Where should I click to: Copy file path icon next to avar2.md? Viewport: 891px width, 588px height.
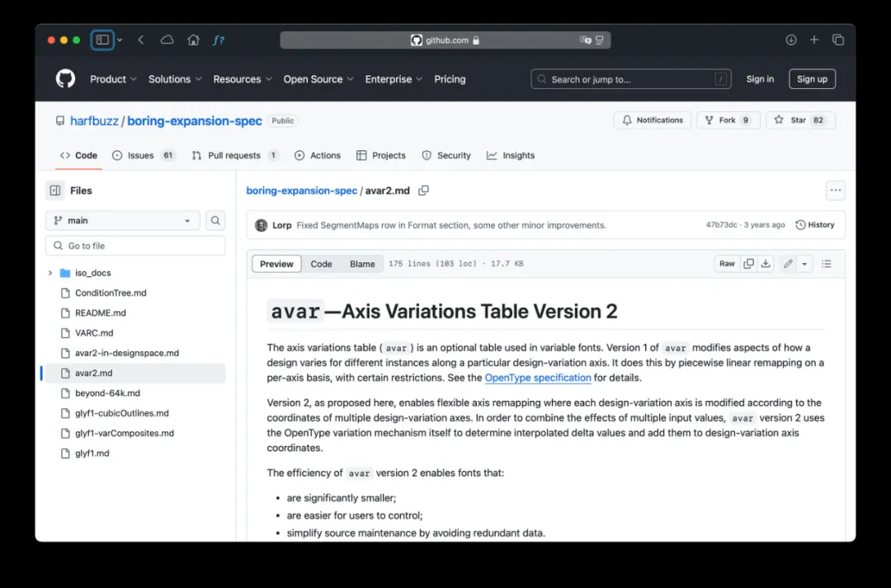click(x=423, y=191)
